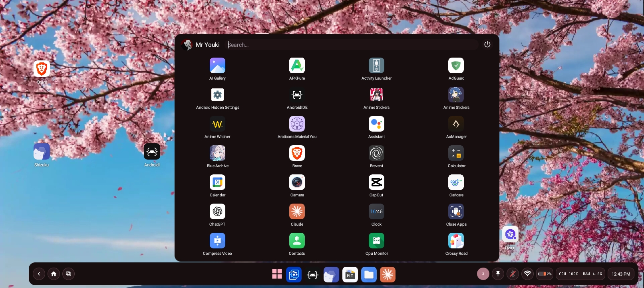Open Shizuku desktop shortcut
This screenshot has height=288, width=644.
coord(42,152)
